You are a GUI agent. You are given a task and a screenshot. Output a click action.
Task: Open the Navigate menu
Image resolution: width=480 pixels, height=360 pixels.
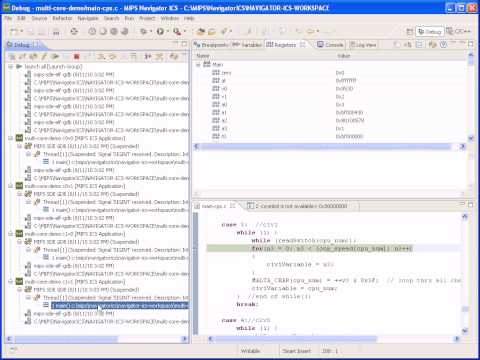click(88, 18)
